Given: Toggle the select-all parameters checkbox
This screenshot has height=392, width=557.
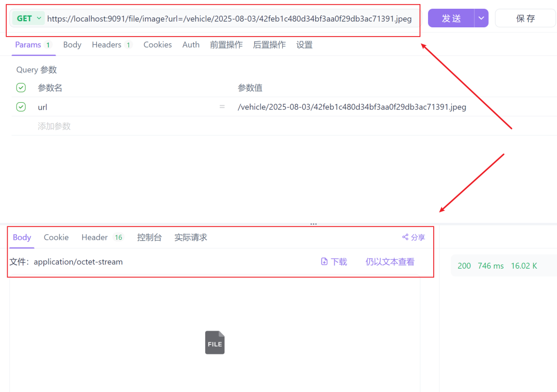Looking at the screenshot, I should click(21, 87).
